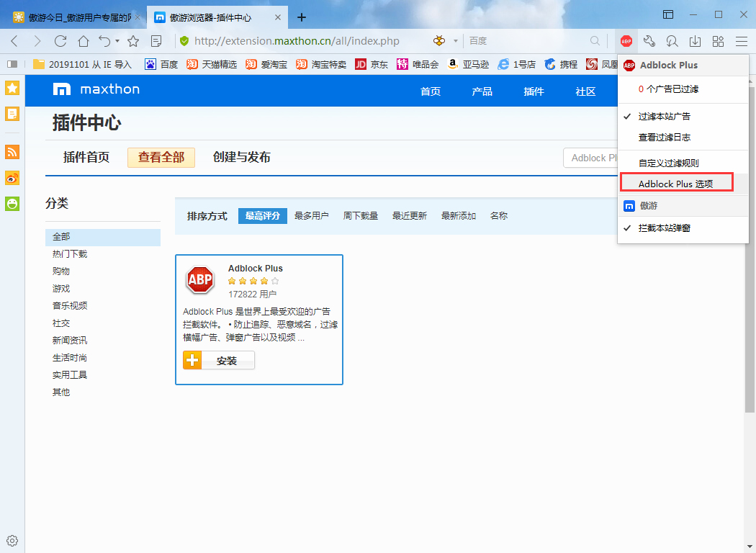Open the favorites star in the sidebar
756x553 pixels.
pos(12,88)
